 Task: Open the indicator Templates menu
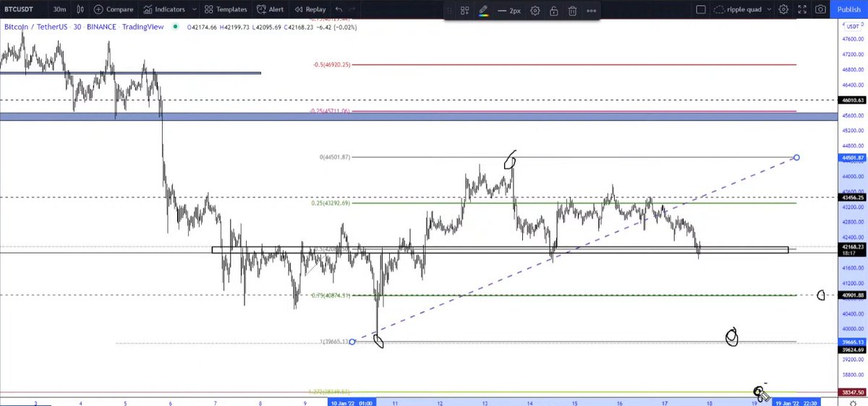225,9
